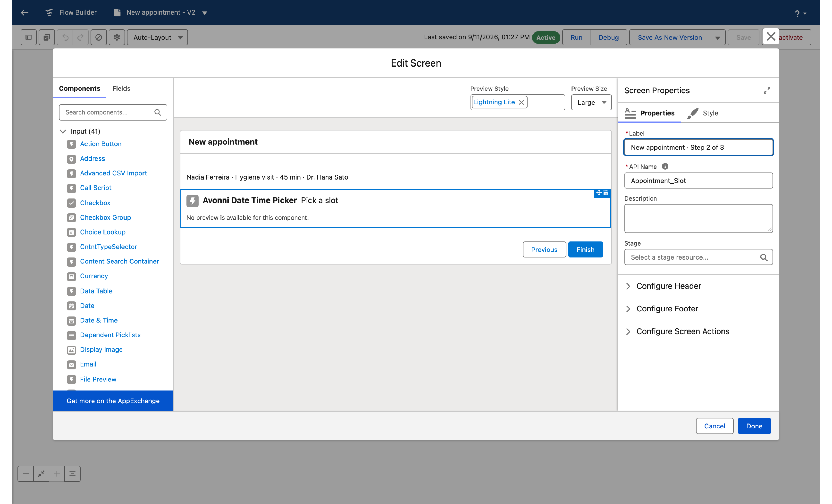The image size is (832, 504).
Task: Switch to the Style tab
Action: [x=703, y=113]
